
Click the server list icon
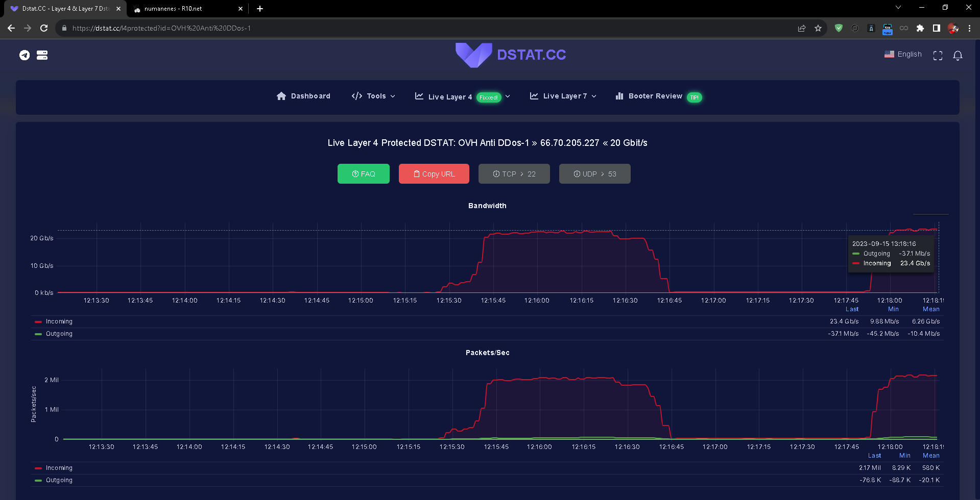click(42, 55)
